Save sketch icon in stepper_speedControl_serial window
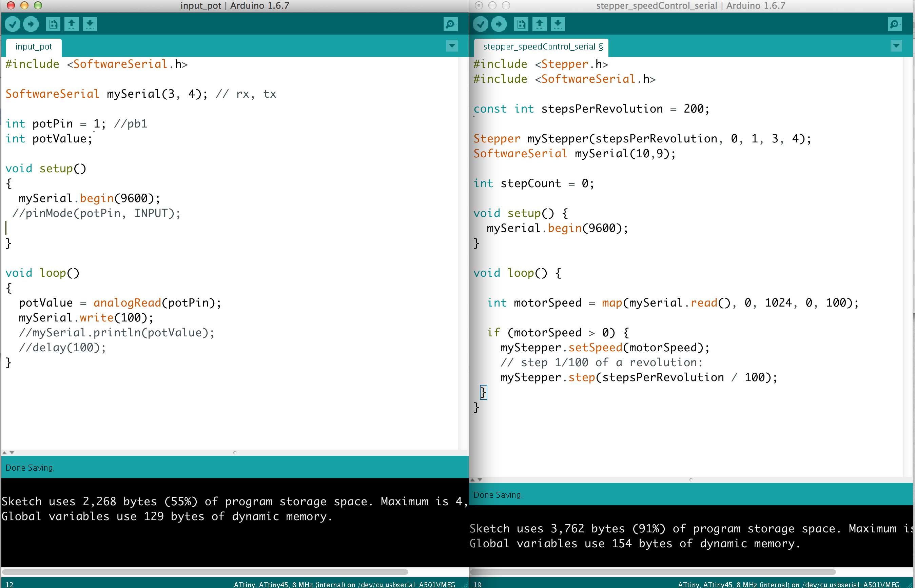 558,24
